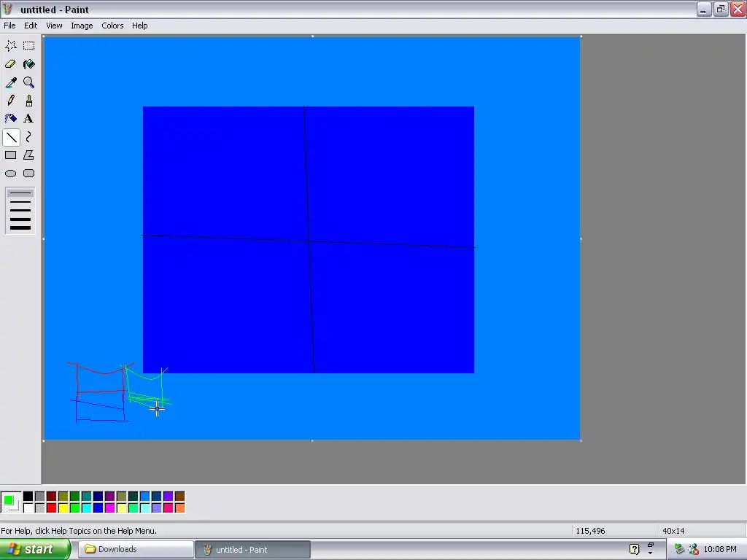Pick black from the color palette
Screen dimensions: 747x560
tap(28, 497)
